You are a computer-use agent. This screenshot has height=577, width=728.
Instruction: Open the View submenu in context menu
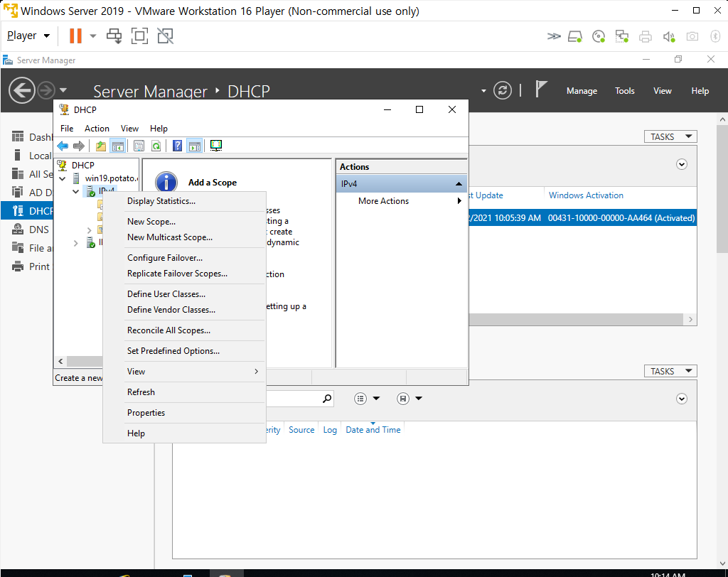[x=184, y=372]
